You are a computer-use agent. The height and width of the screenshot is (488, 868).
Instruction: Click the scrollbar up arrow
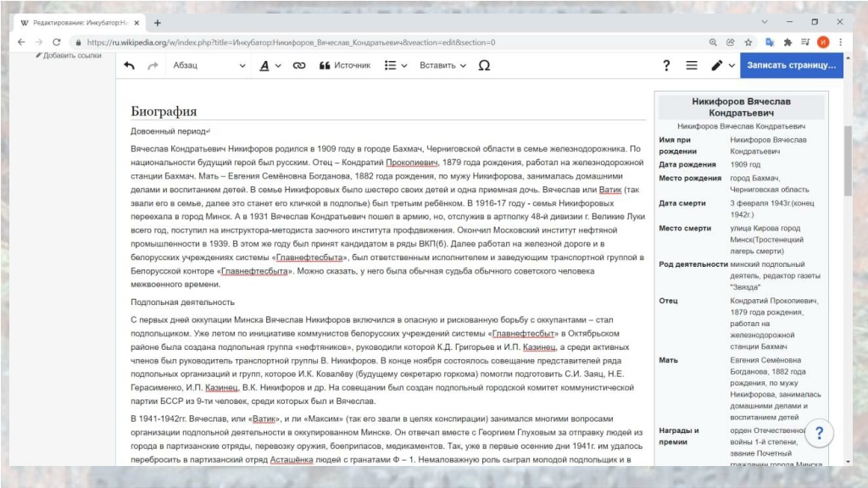pos(848,58)
